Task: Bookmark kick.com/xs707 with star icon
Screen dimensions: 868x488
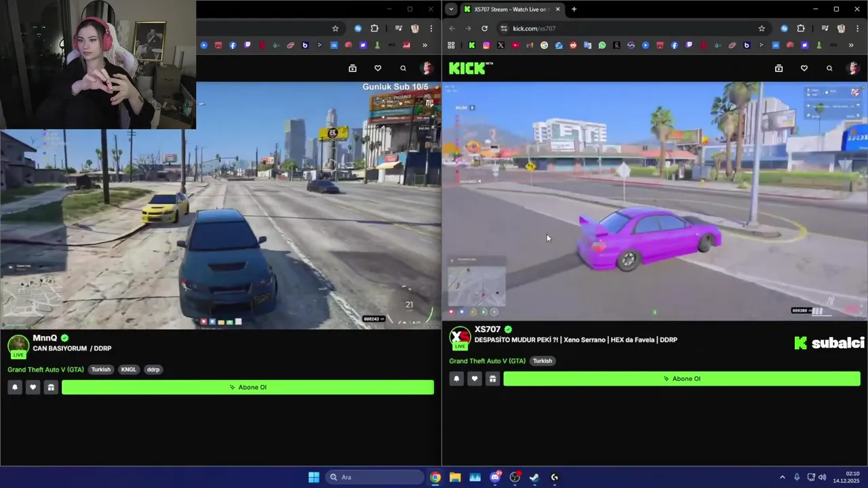Action: coord(762,28)
